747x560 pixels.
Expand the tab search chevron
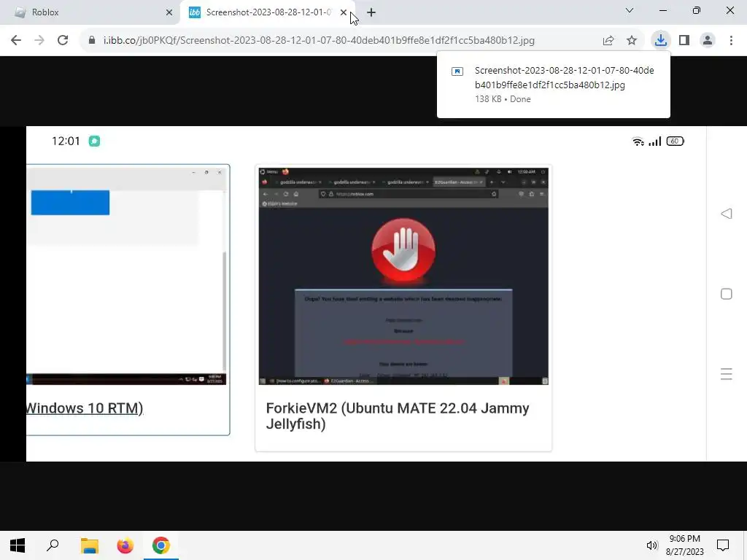[630, 10]
